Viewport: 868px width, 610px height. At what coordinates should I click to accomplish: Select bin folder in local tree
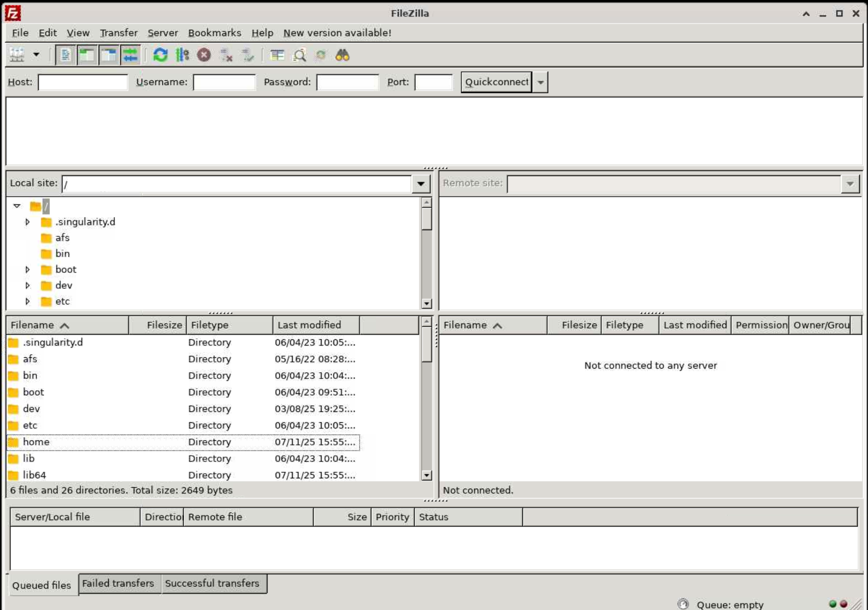[62, 254]
